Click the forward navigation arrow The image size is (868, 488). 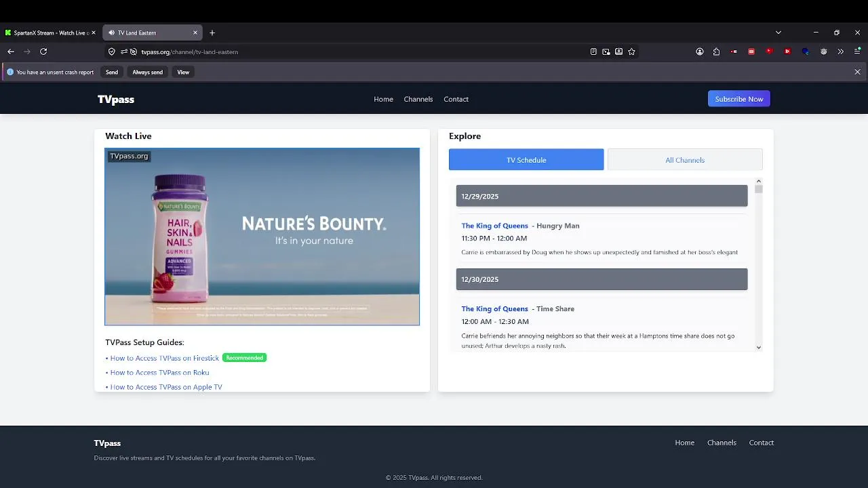[27, 52]
